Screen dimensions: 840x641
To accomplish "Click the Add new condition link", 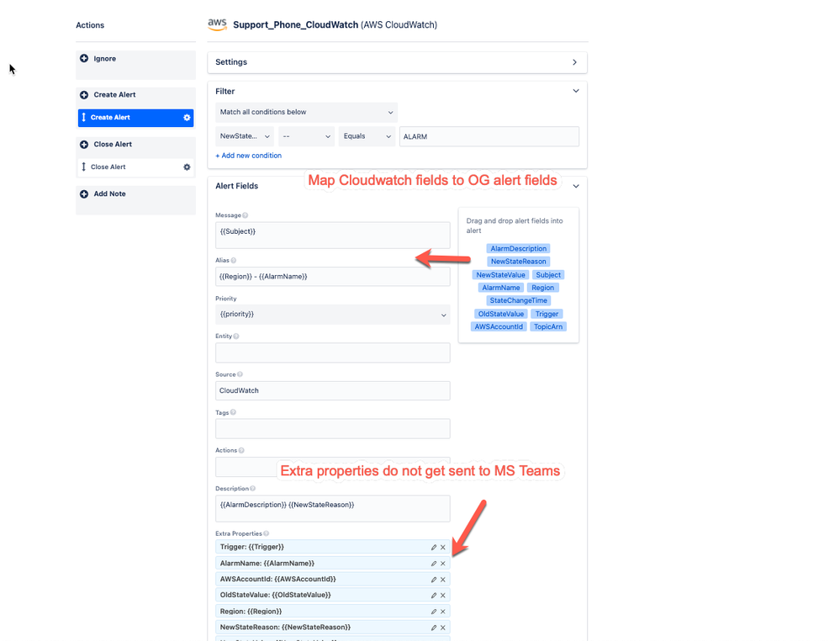I will pos(249,156).
